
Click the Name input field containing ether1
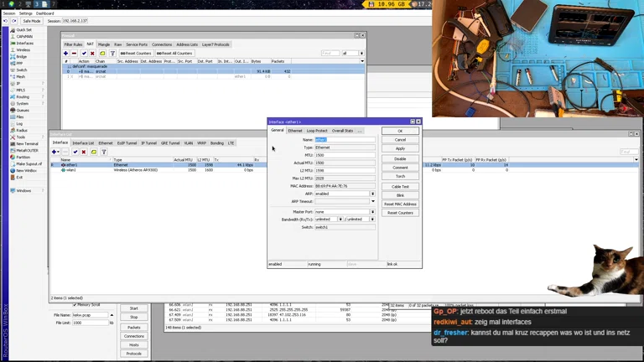(344, 139)
